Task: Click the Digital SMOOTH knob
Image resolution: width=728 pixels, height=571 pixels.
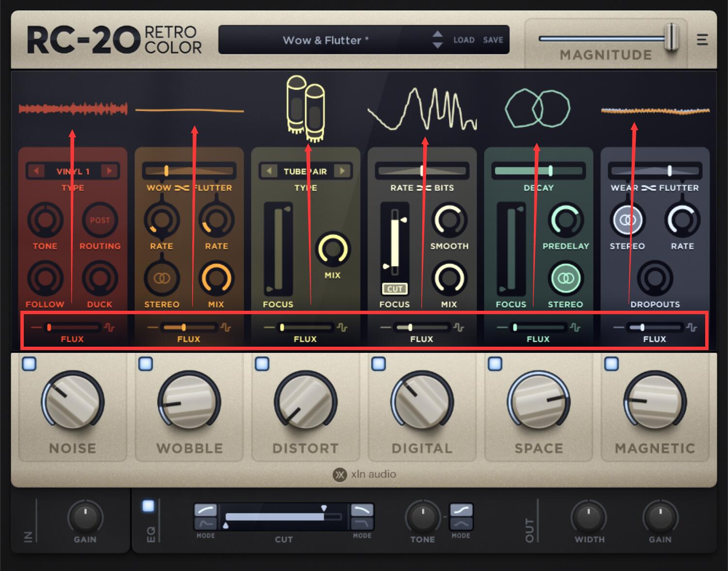Action: [449, 220]
